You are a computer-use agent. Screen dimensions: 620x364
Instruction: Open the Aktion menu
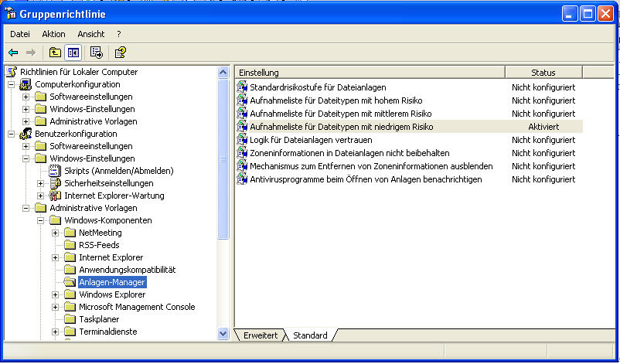54,34
